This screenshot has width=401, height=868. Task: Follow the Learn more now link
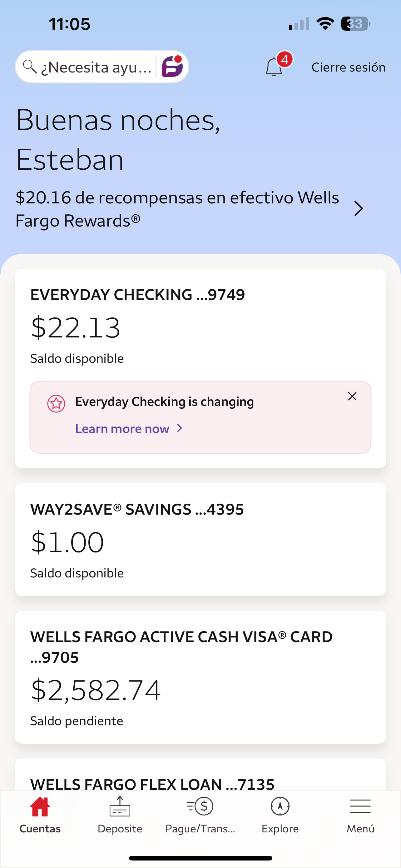(122, 429)
